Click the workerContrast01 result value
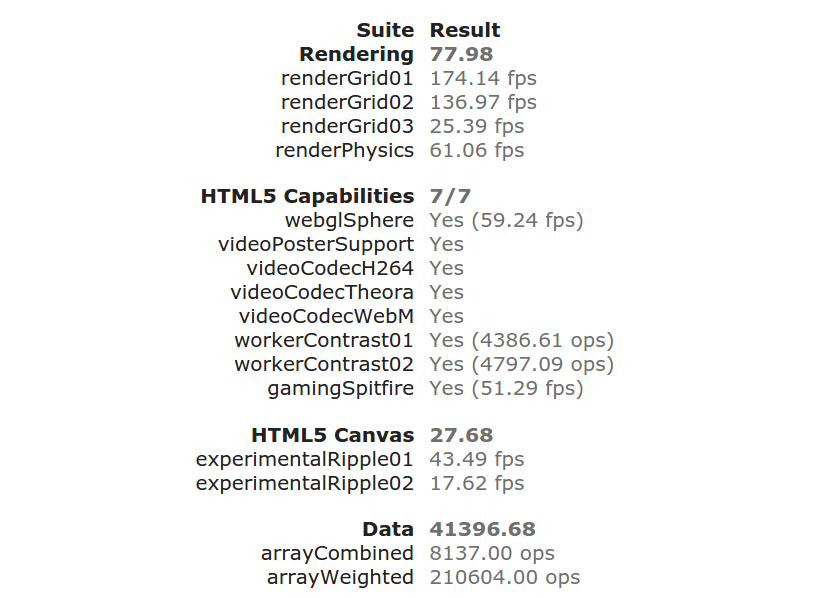The image size is (833, 598). (522, 340)
